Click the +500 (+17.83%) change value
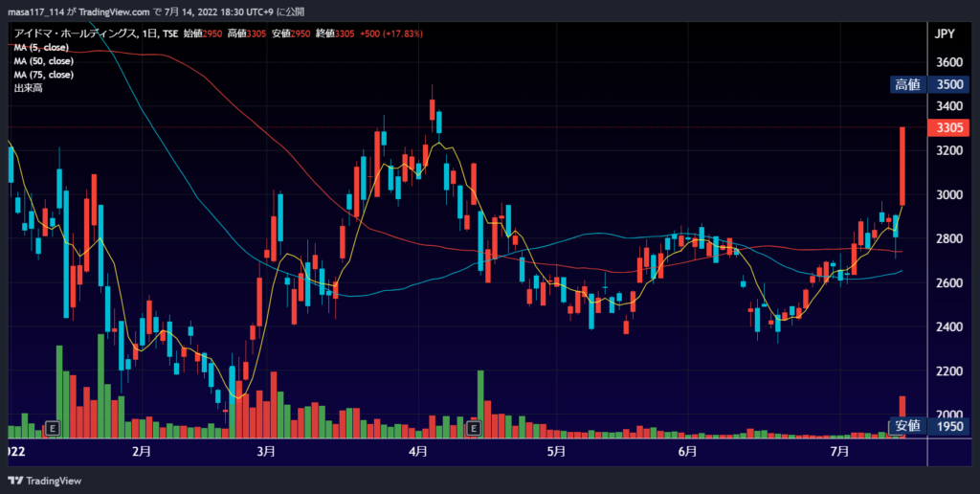The image size is (980, 494). pos(391,34)
